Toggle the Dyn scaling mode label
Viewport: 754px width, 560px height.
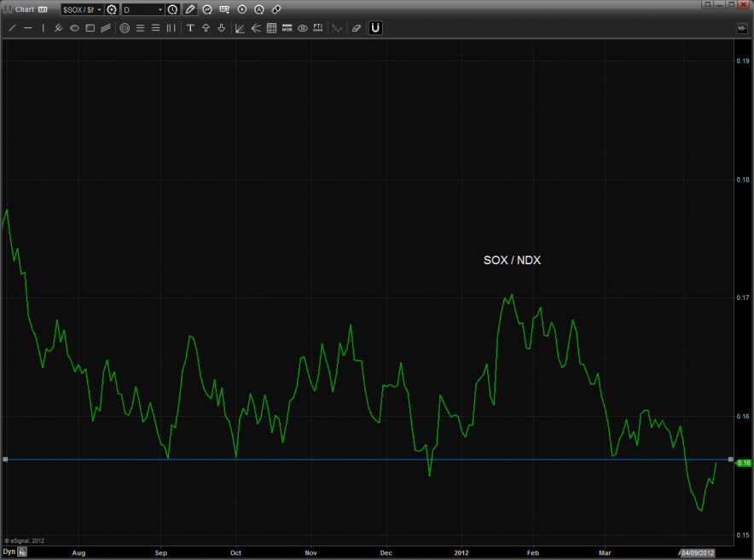pos(9,552)
